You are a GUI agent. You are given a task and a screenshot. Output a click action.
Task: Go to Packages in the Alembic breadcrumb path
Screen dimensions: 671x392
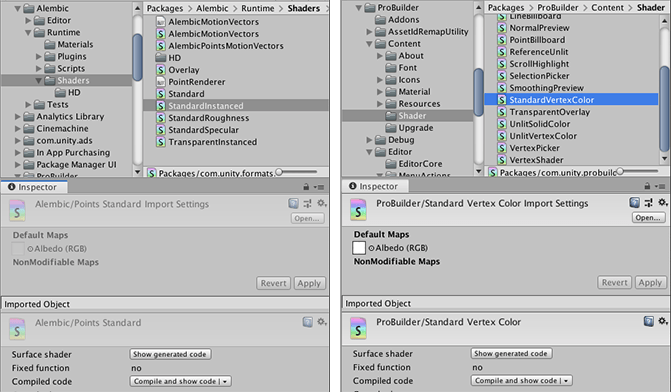(165, 8)
